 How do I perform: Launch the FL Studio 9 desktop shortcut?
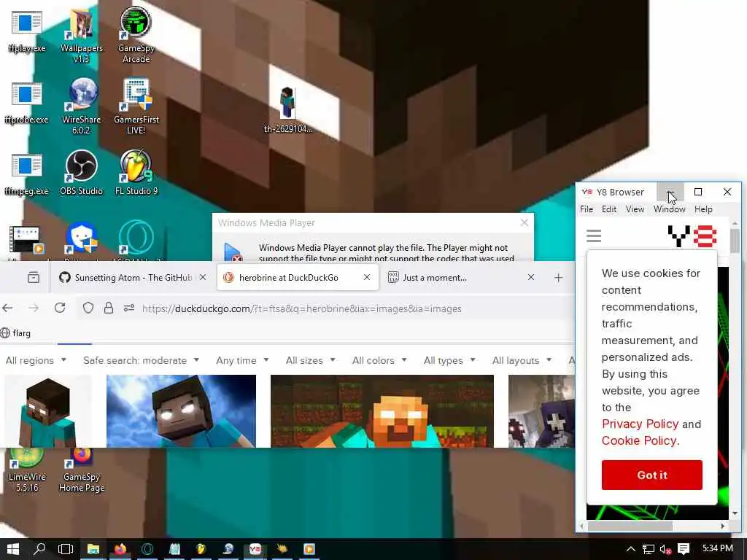click(136, 173)
